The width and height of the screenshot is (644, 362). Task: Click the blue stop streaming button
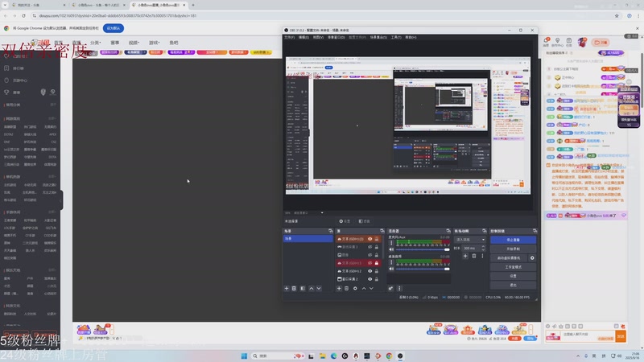513,240
